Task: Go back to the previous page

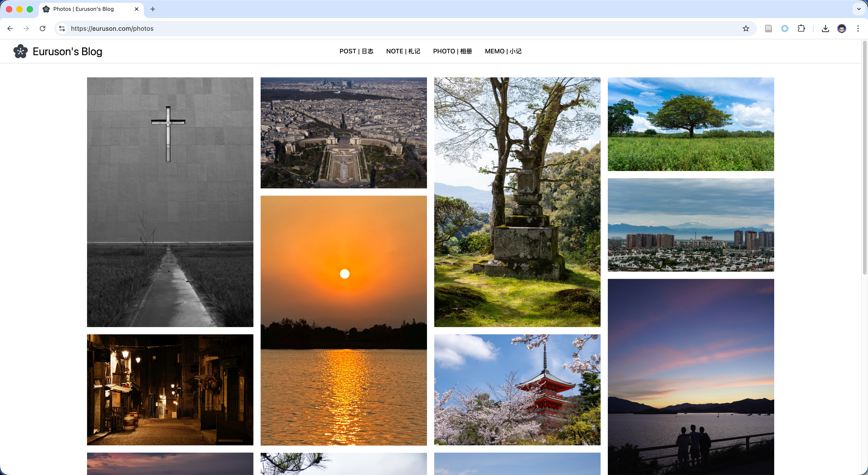Action: (10, 29)
